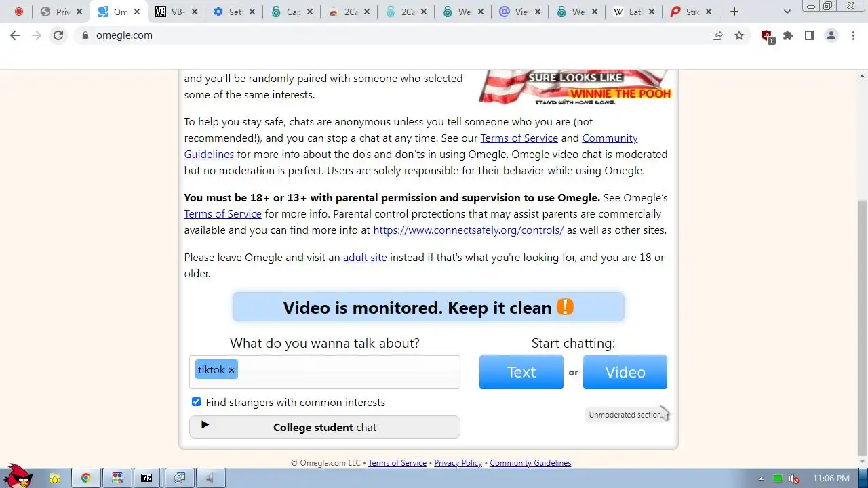Click the lock icon beside omegle.com

coord(85,35)
